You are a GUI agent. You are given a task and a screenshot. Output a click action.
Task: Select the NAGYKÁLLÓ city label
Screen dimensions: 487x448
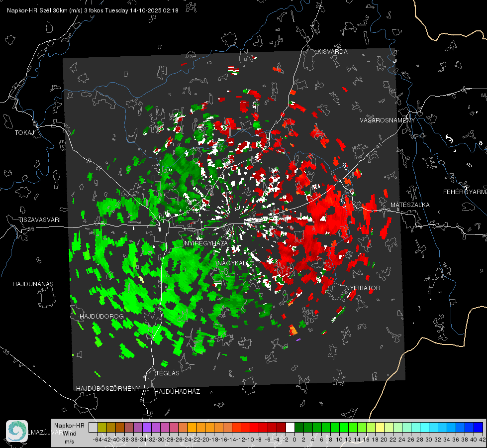tap(236, 263)
